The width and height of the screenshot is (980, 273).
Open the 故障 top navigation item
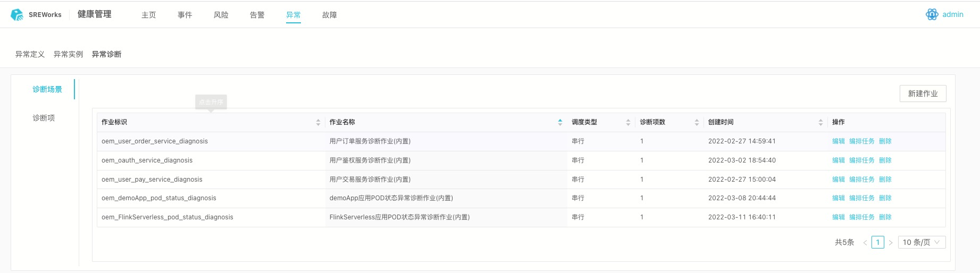[x=330, y=15]
